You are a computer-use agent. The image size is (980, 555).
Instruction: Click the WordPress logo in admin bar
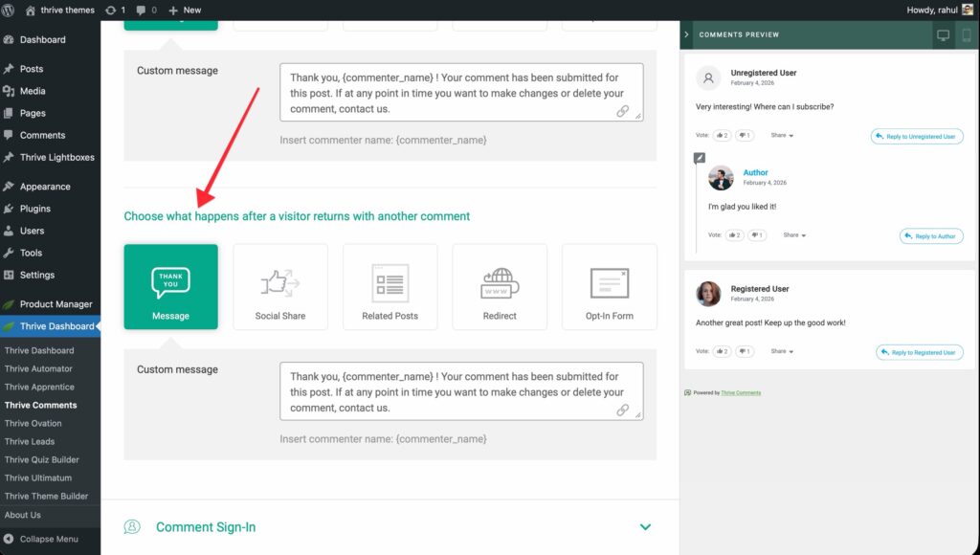click(9, 10)
